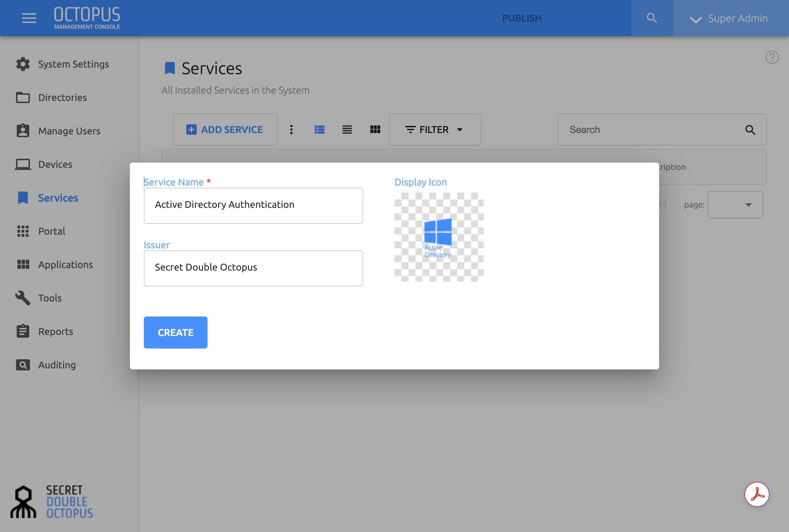Open System Settings in the sidebar

coord(63,64)
